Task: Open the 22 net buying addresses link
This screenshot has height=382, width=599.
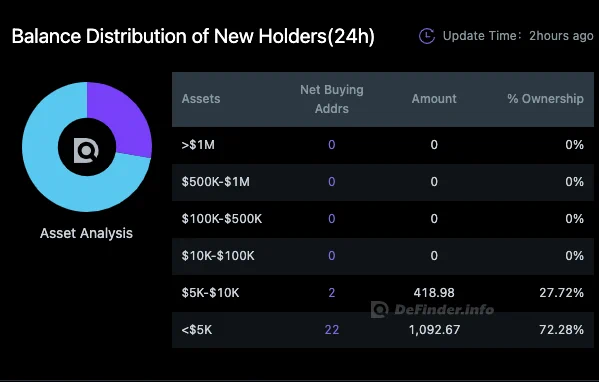Action: click(332, 330)
